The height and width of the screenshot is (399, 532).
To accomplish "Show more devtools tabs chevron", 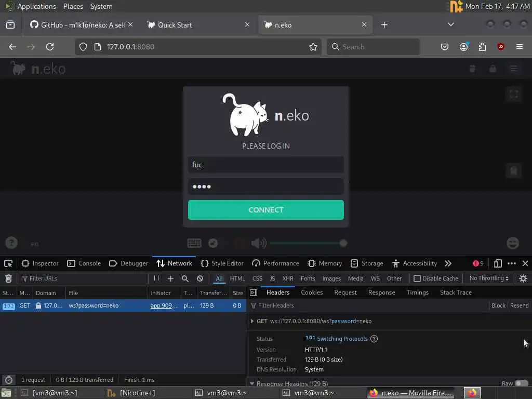I will point(448,263).
